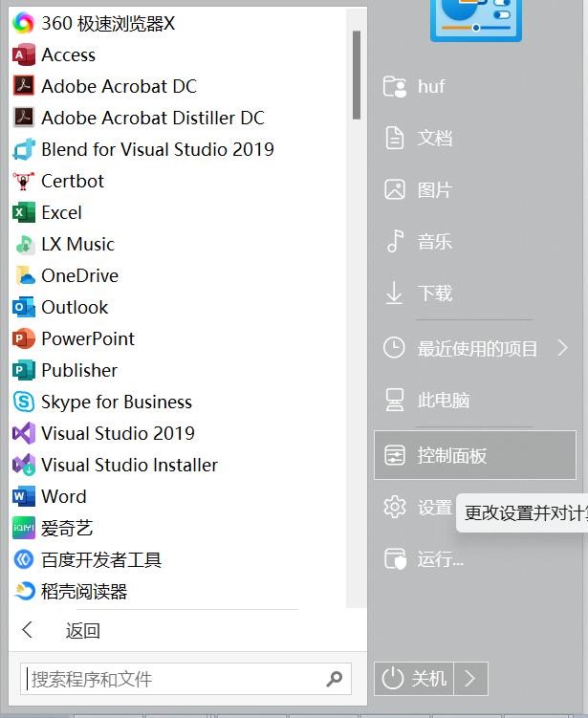Click the Adobe Acrobat Distiller DC icon
588x718 pixels.
23,118
